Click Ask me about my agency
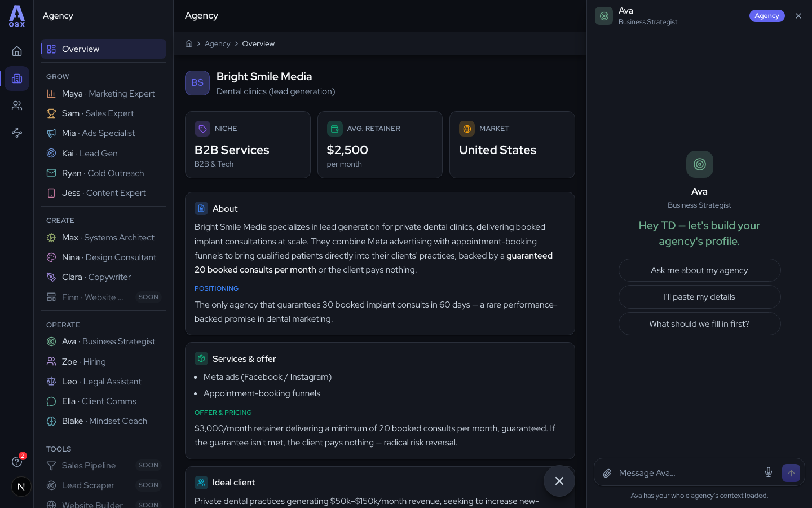The height and width of the screenshot is (508, 812). (699, 270)
